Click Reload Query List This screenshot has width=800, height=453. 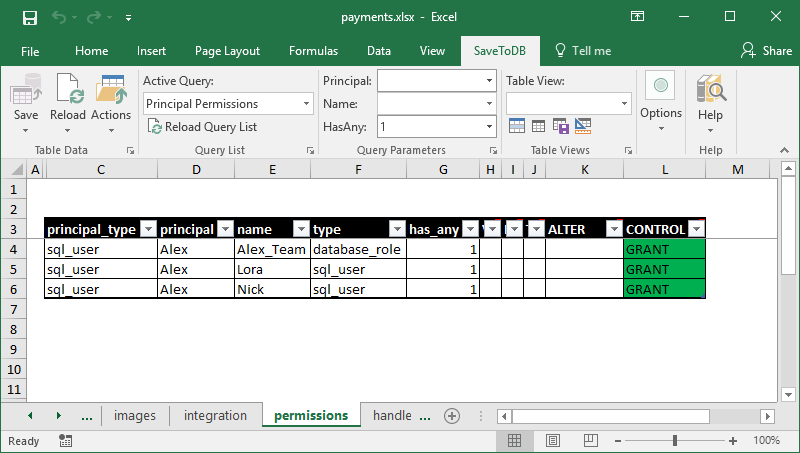(203, 127)
